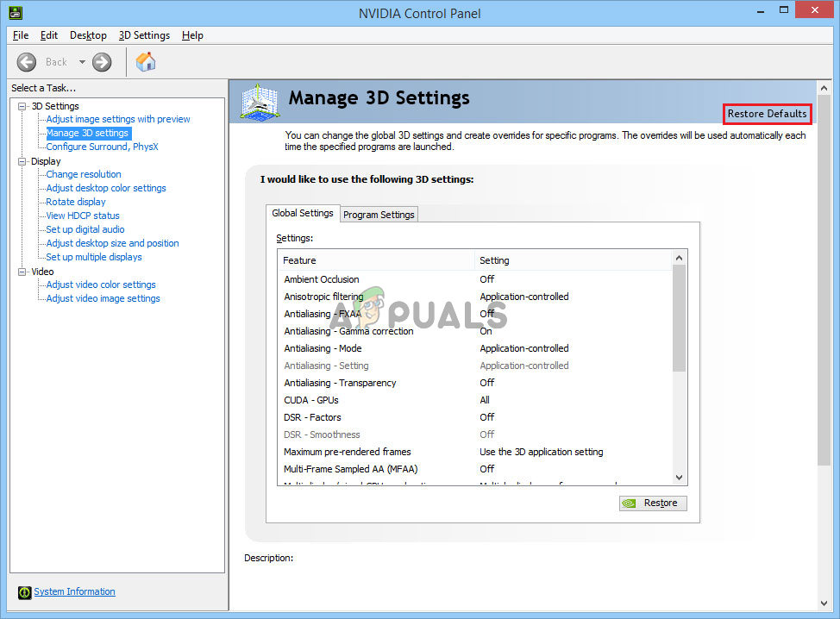Click the settings list scroll up arrow

(x=680, y=258)
